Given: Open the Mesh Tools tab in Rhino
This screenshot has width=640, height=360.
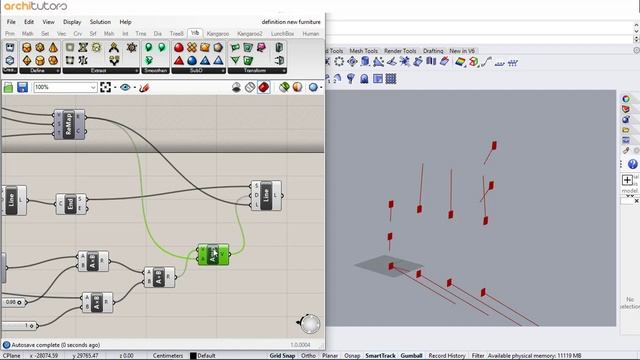Looking at the screenshot, I should pyautogui.click(x=363, y=51).
